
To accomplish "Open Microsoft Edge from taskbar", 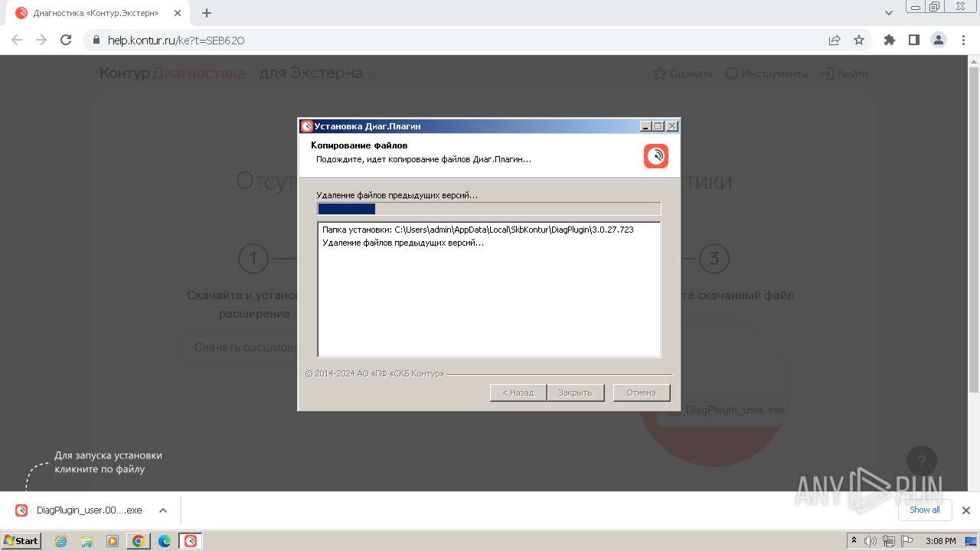I will (165, 541).
